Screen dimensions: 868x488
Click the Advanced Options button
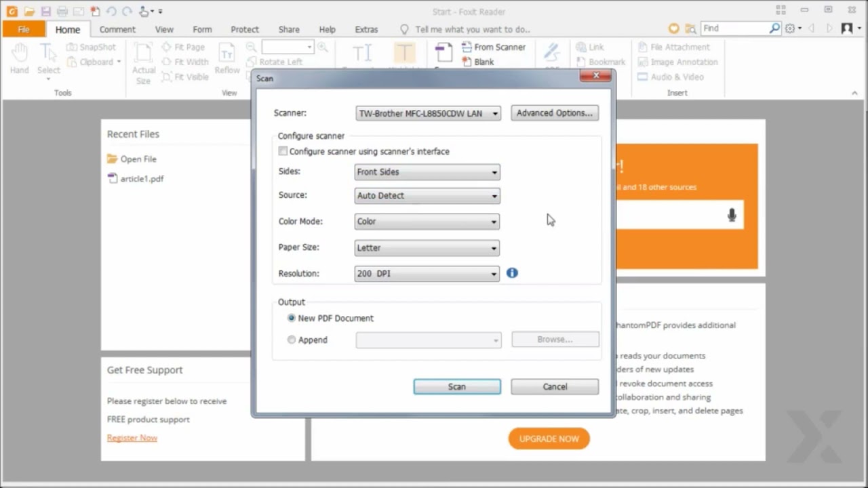point(555,113)
